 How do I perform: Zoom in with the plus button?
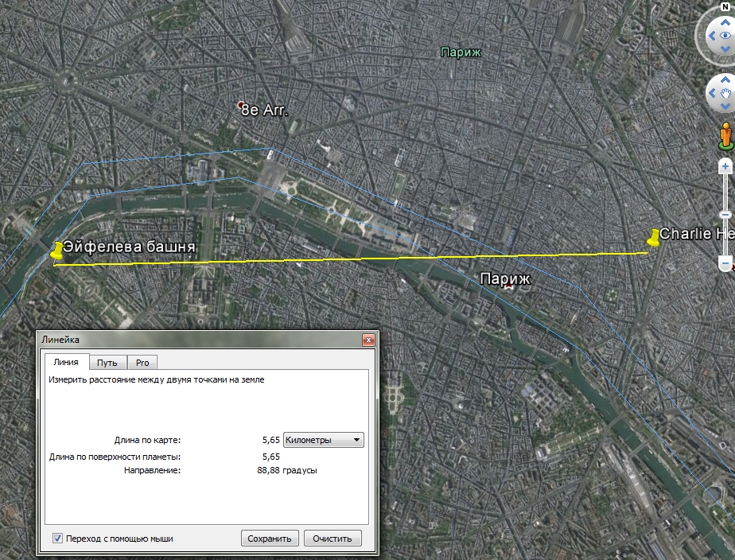[725, 166]
